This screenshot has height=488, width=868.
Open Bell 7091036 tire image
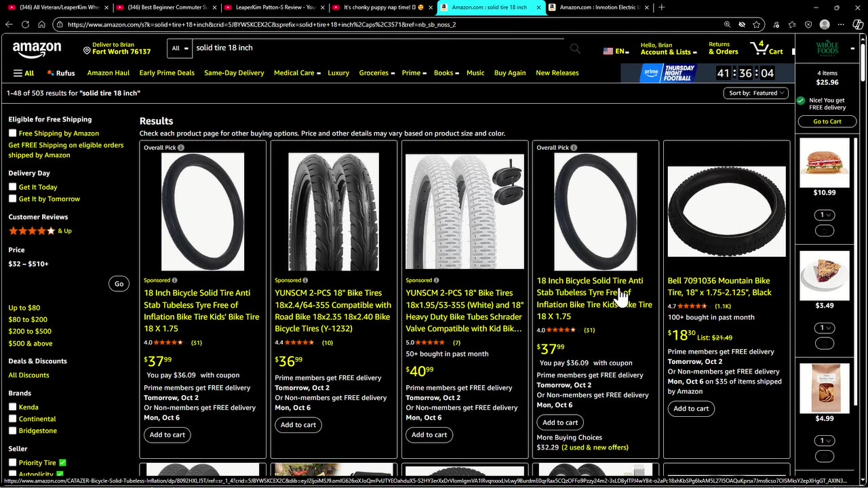(x=726, y=211)
